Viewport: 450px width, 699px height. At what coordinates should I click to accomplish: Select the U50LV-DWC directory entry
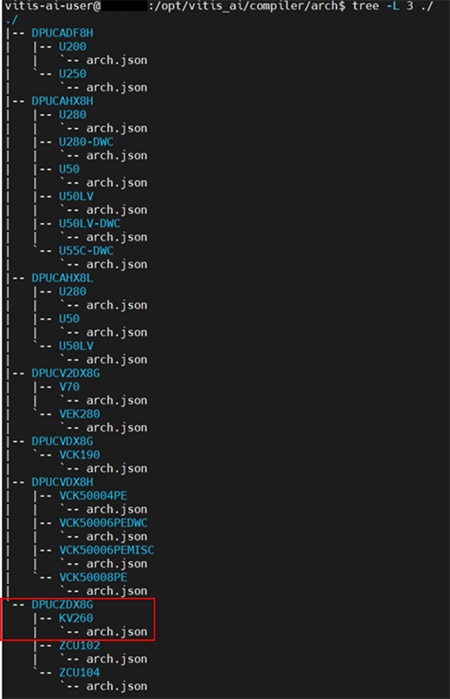tap(90, 223)
